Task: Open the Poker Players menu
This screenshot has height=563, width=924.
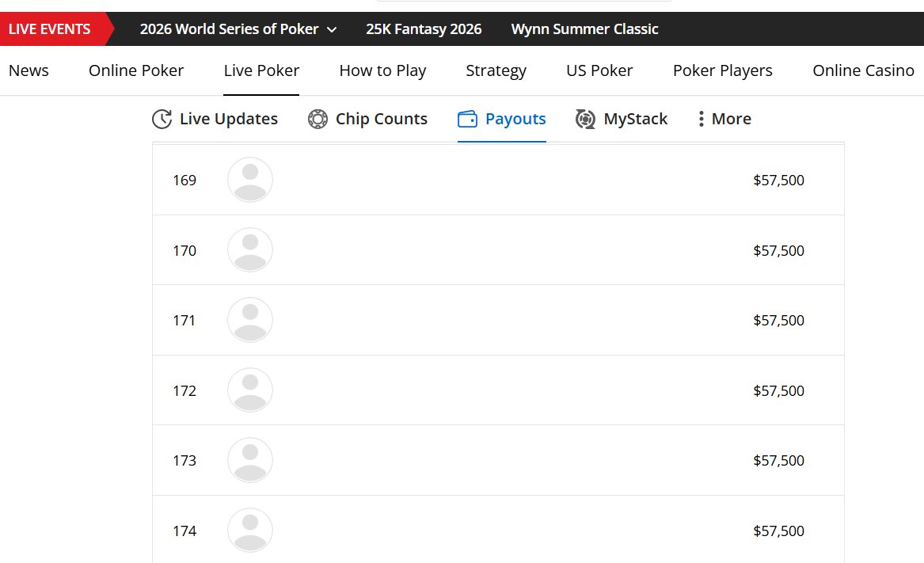Action: tap(722, 70)
